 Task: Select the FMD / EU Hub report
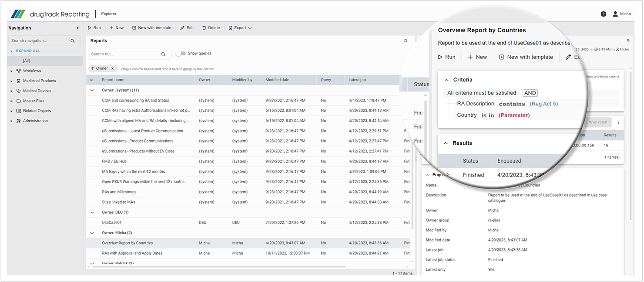(248, 162)
